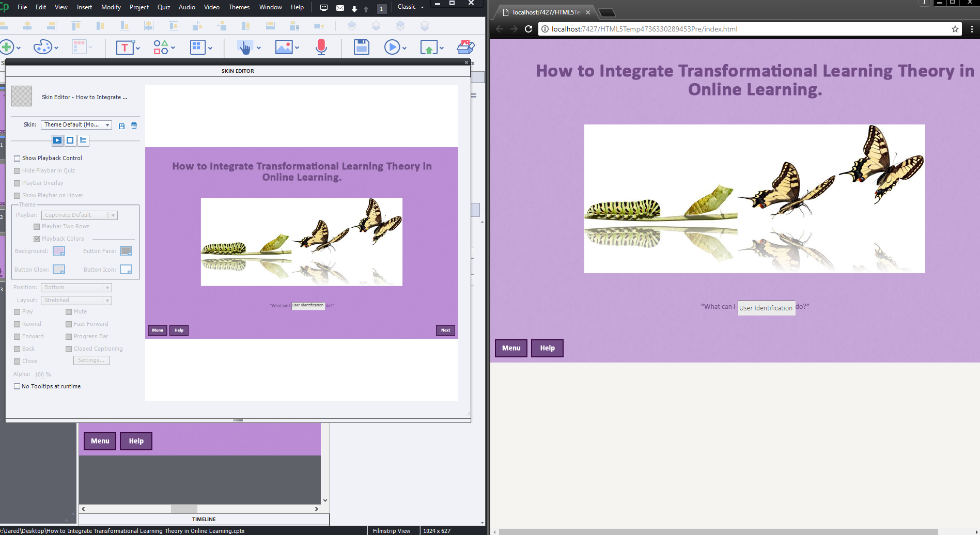980x535 pixels.
Task: Select the Table of Contents tab icon
Action: (83, 140)
